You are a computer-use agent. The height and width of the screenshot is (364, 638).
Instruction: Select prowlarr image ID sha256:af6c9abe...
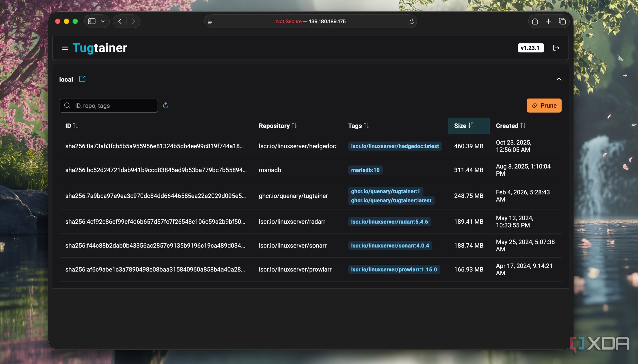click(x=155, y=270)
